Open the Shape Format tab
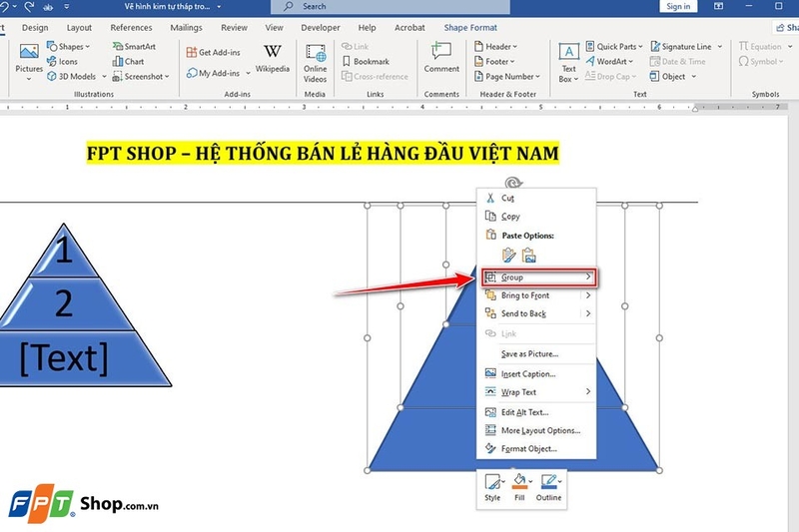The image size is (799, 532). (x=470, y=28)
